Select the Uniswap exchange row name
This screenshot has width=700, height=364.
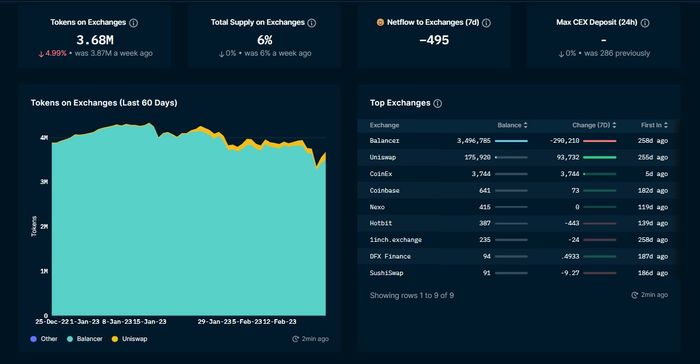tap(383, 157)
